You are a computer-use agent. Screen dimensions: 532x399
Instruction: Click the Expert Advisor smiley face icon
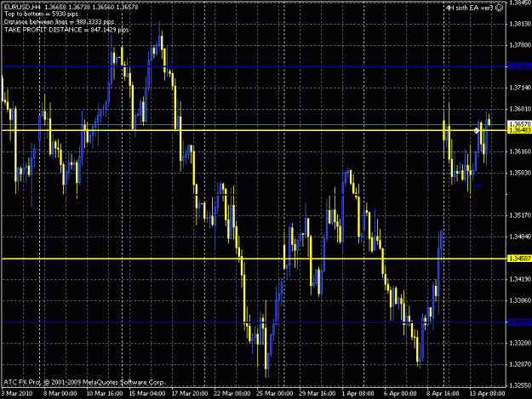(x=500, y=8)
